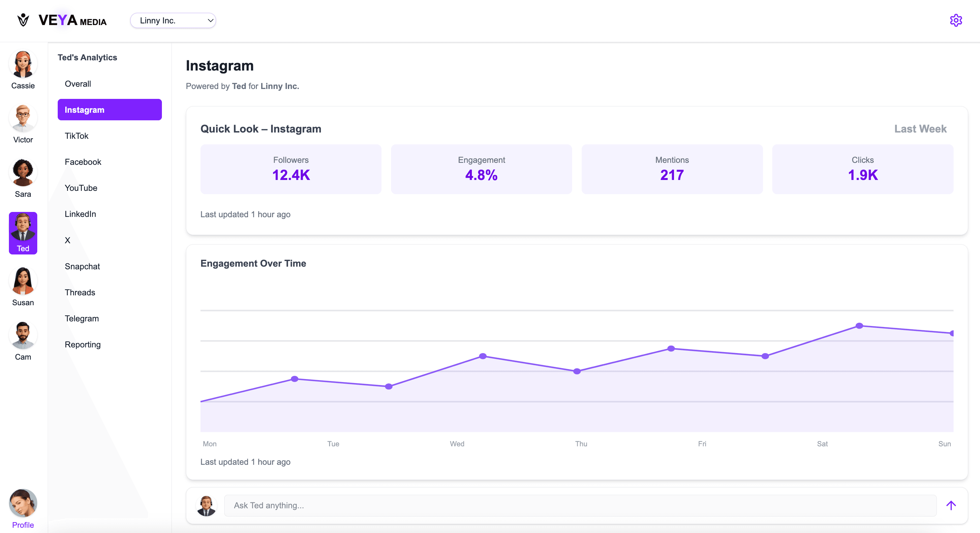Choose the Cam agent avatar
Image resolution: width=980 pixels, height=533 pixels.
click(23, 336)
